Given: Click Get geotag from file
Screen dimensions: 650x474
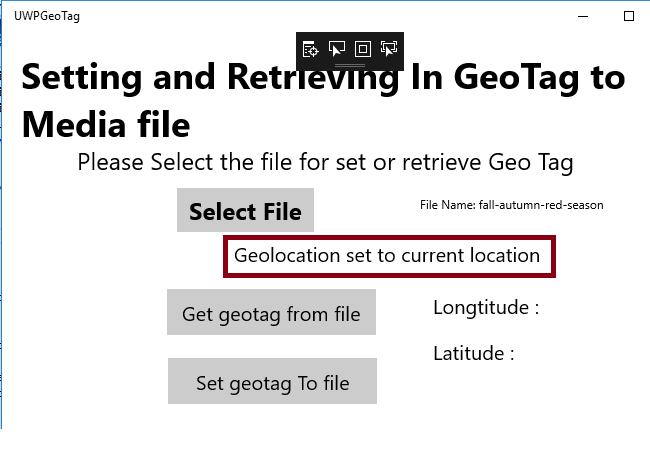Looking at the screenshot, I should pos(271,314).
